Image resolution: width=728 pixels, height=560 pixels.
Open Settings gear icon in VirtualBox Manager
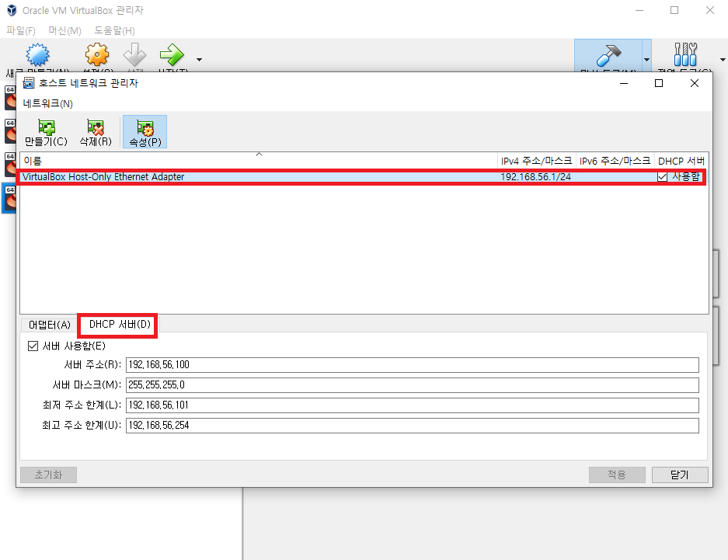click(96, 54)
